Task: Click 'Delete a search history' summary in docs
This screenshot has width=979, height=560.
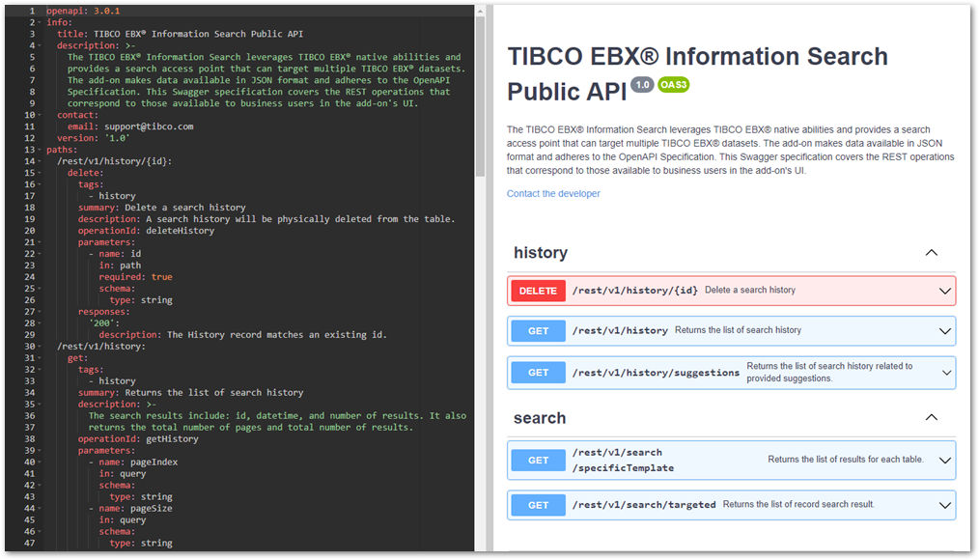Action: click(x=750, y=291)
